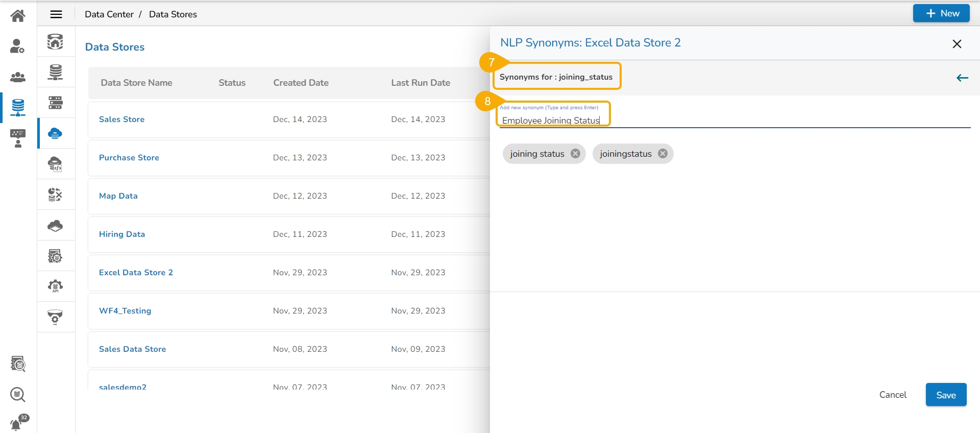Click the 'joiningstatus' chip label
980x433 pixels.
pyautogui.click(x=626, y=154)
